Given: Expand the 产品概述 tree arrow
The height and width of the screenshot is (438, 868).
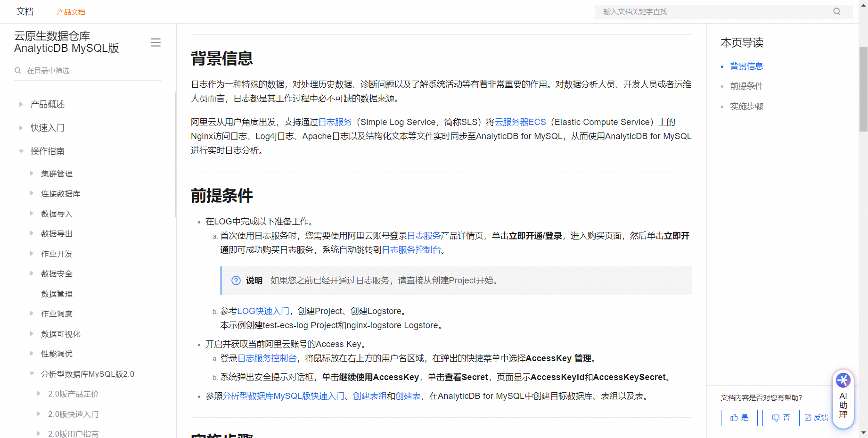Looking at the screenshot, I should coord(21,104).
